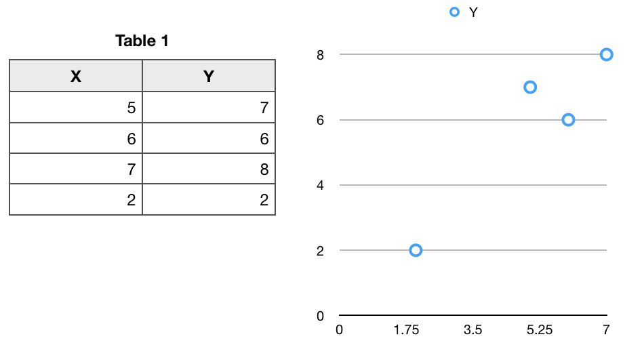
Task: Select the Y column header cell
Action: pos(209,76)
